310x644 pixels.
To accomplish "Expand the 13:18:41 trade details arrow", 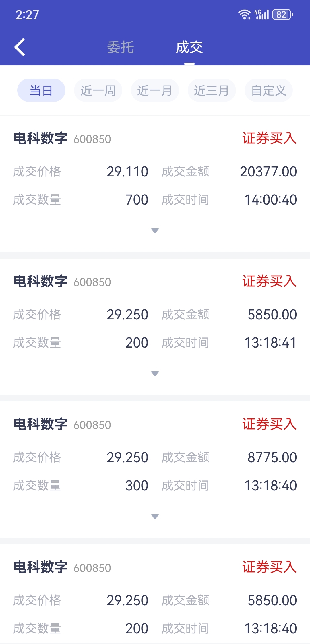I will pos(155,374).
